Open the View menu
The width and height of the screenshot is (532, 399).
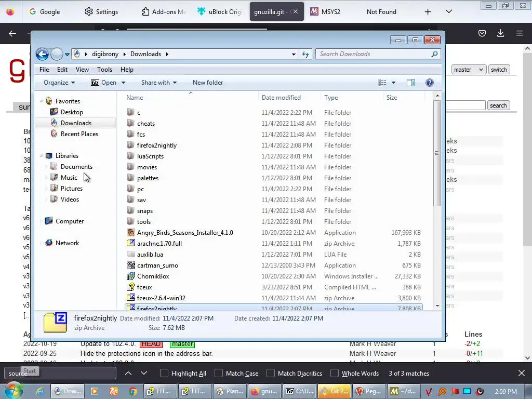(x=82, y=70)
